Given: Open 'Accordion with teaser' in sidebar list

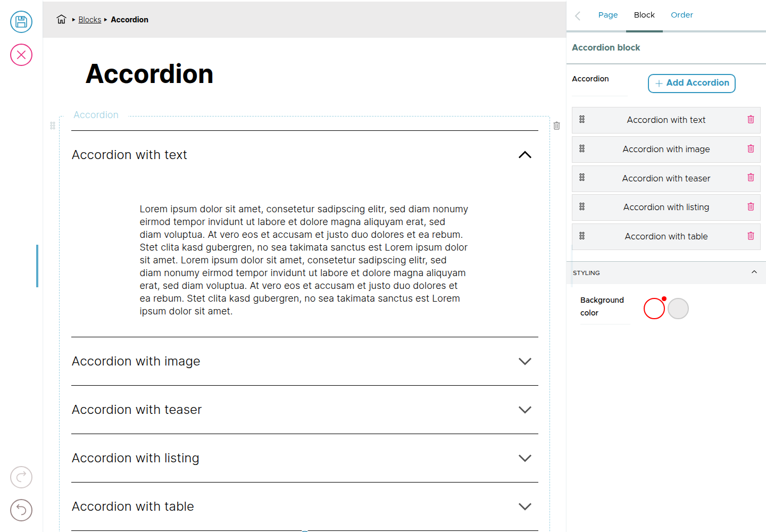Looking at the screenshot, I should point(666,178).
